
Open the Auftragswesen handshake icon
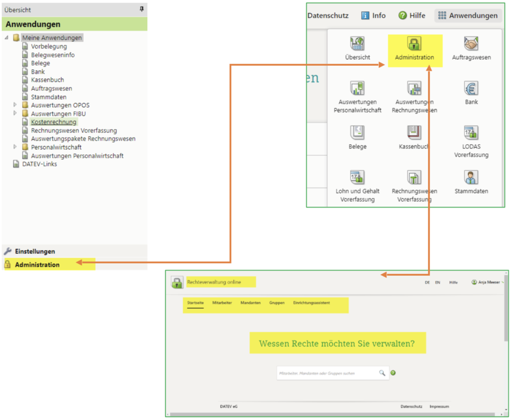pyautogui.click(x=471, y=44)
